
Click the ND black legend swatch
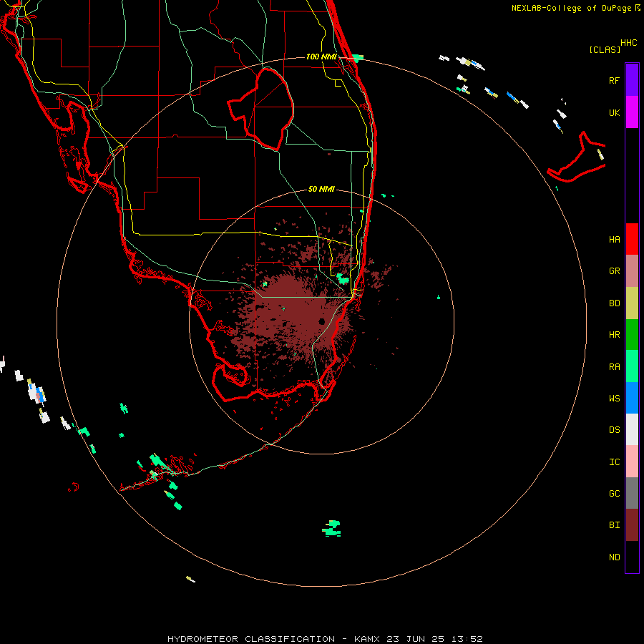(x=632, y=557)
